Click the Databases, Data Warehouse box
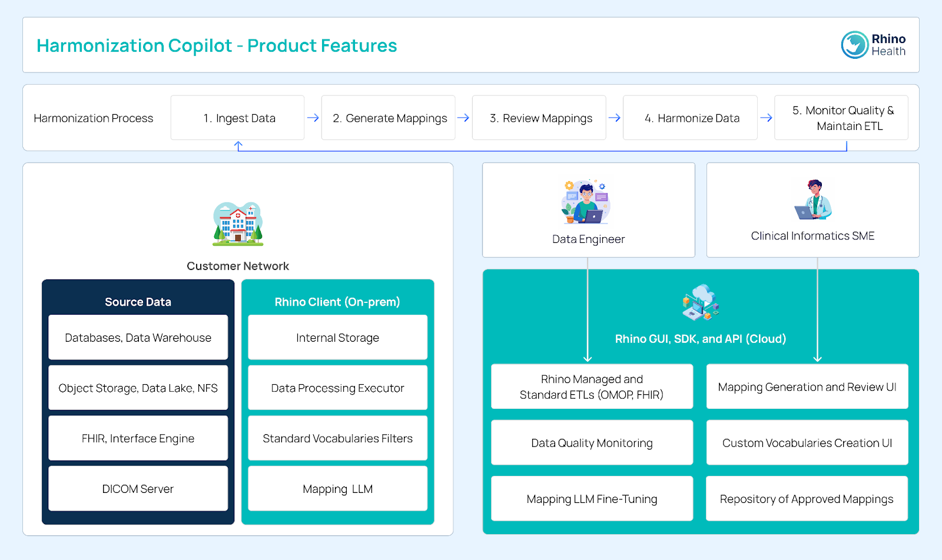The image size is (942, 560). (138, 337)
